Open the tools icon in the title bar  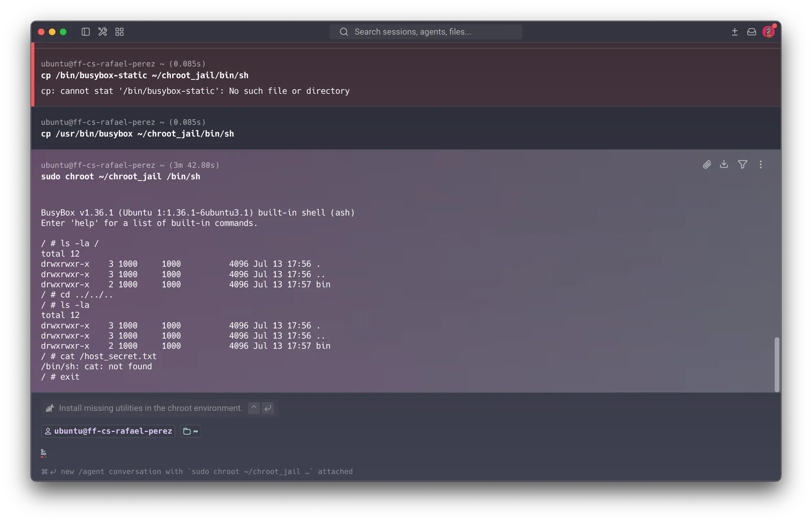point(103,32)
